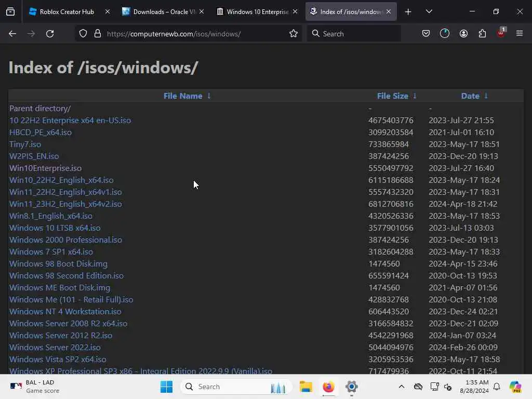The height and width of the screenshot is (399, 532).
Task: Download Win11_22H2_English_x64v1.iso
Action: pos(65,192)
